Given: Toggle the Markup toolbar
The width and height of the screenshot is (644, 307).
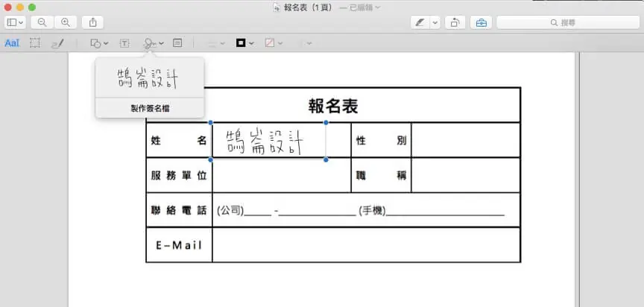Looking at the screenshot, I should tap(481, 22).
